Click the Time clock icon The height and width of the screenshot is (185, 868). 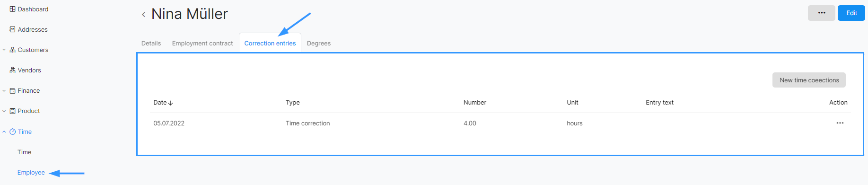[12, 132]
